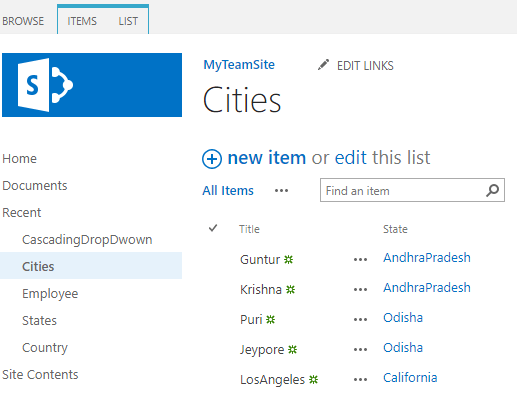The width and height of the screenshot is (517, 396).
Task: Click EDIT LINKS text
Action: click(x=365, y=66)
